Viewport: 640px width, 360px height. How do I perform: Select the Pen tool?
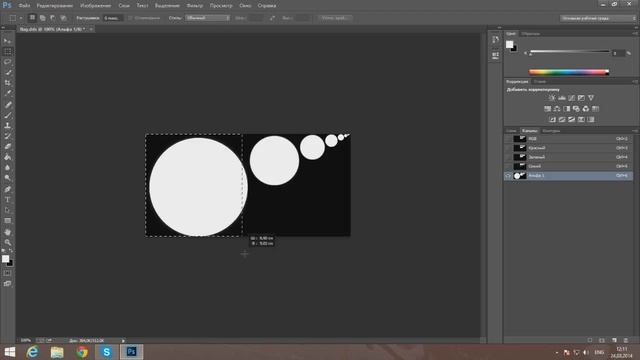pyautogui.click(x=7, y=189)
